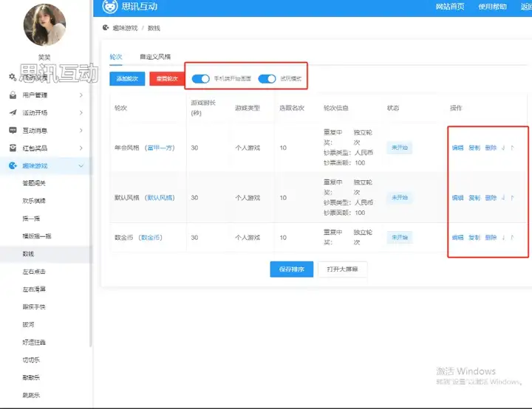
Task: Open 左右滑屏 game in sidebar
Action: click(x=34, y=289)
